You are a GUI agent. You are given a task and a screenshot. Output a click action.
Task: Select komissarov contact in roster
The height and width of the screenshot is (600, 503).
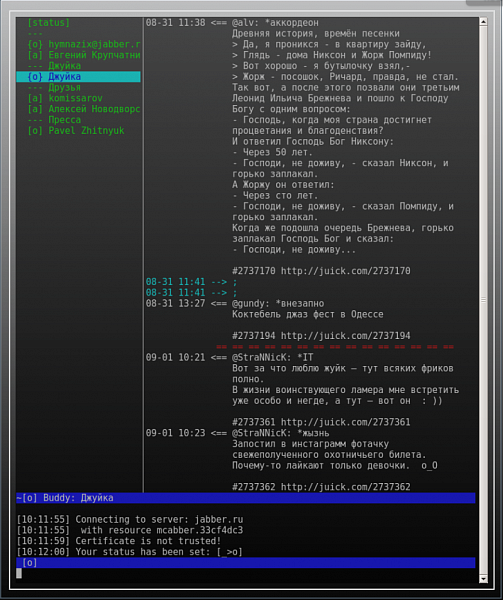(65, 98)
